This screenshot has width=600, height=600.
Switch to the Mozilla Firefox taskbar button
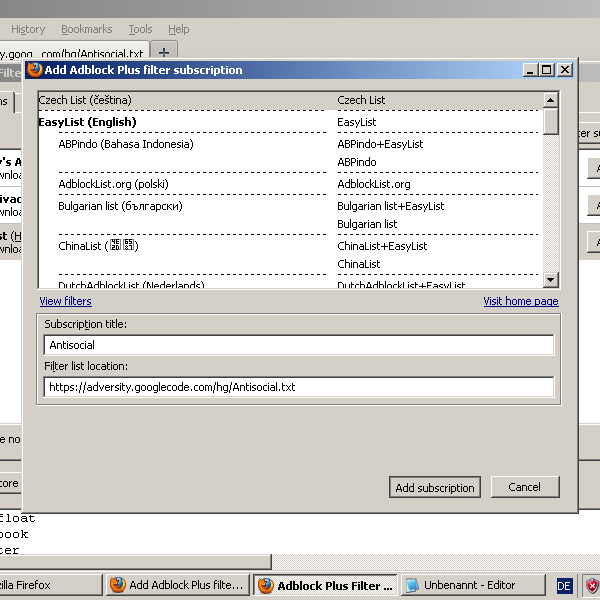point(50,585)
